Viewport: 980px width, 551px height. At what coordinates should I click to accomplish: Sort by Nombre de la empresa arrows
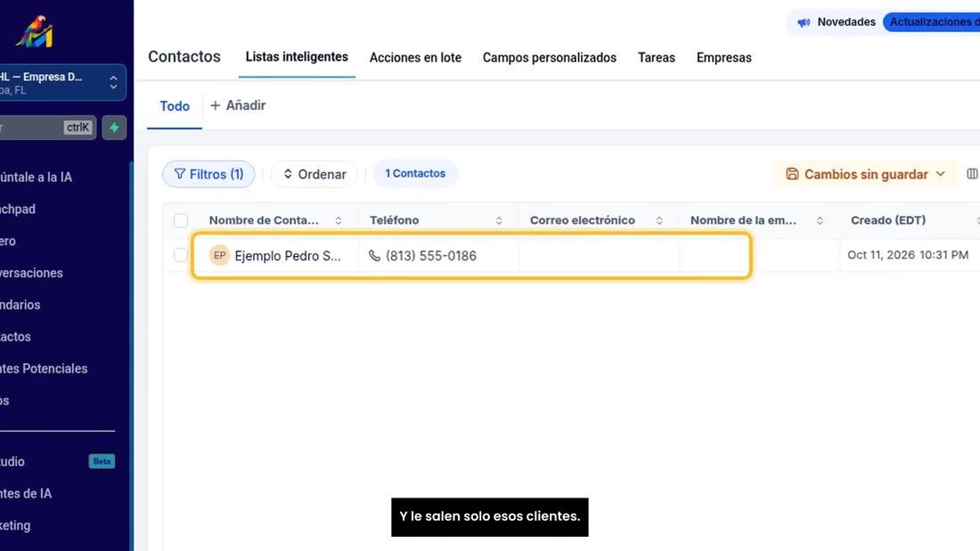[820, 220]
